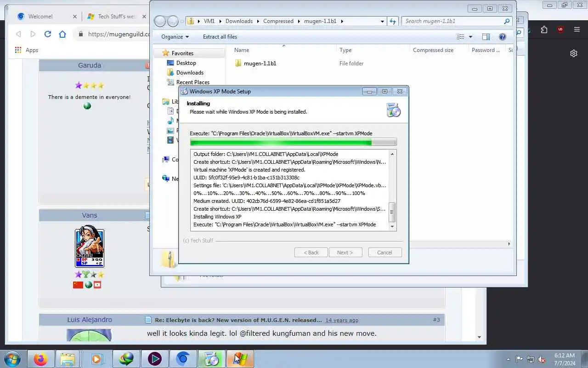
Task: Click the disabled Next > button
Action: coord(345,253)
